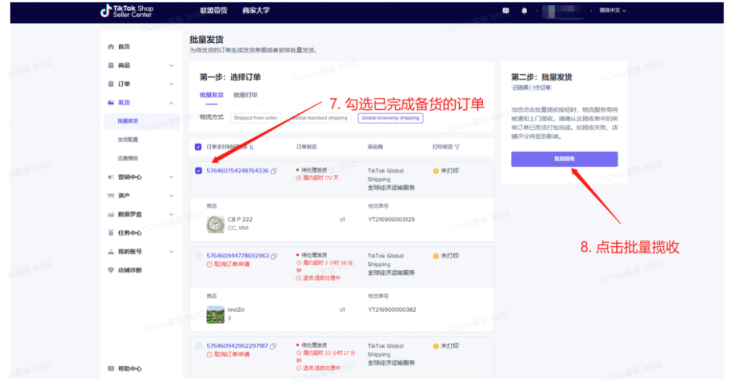Click the 数据罗盘 data chart icon
Viewport: 750px width, 391px height.
pyautogui.click(x=111, y=215)
